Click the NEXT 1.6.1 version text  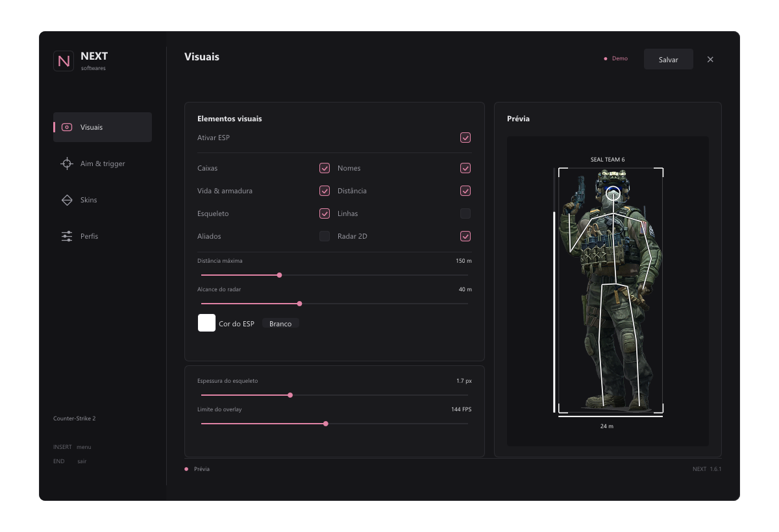(707, 469)
